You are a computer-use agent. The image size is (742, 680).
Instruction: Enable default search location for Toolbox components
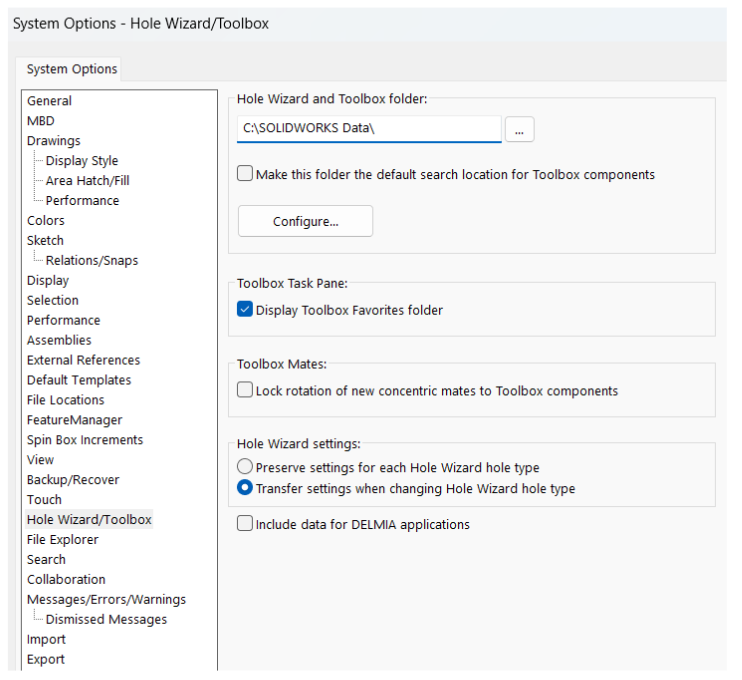point(245,174)
